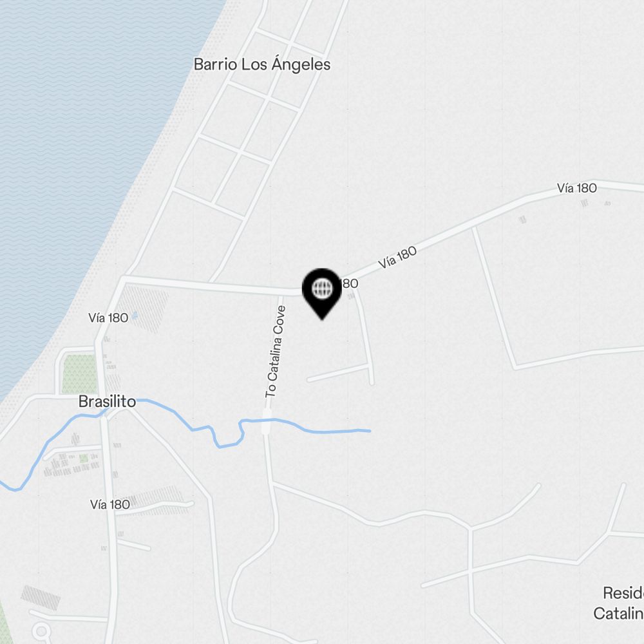
Task: Click the rotated Vía 180 label
Action: pyautogui.click(x=397, y=257)
